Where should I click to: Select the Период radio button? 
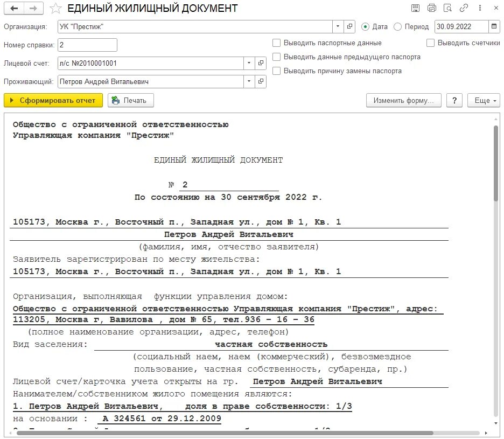(x=397, y=27)
